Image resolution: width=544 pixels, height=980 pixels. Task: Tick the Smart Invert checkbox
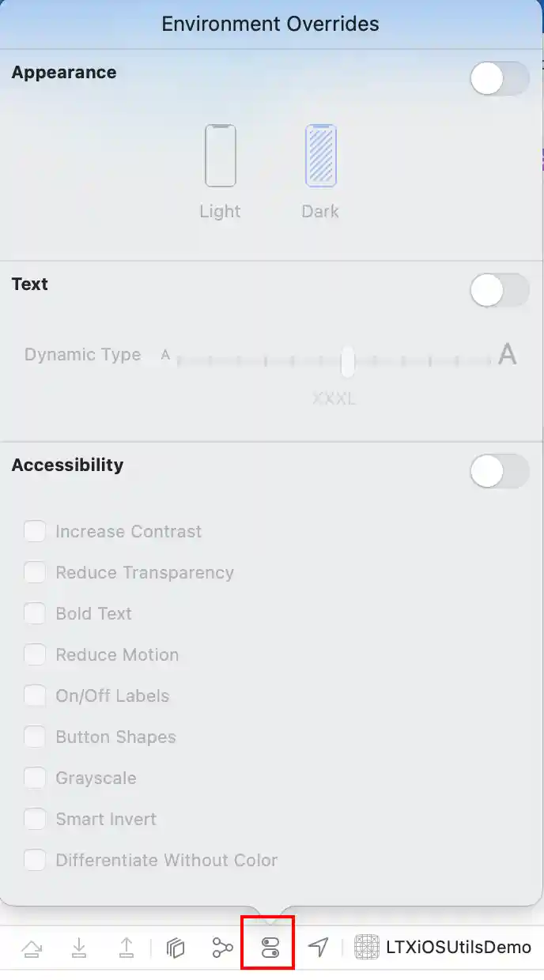[x=35, y=819]
